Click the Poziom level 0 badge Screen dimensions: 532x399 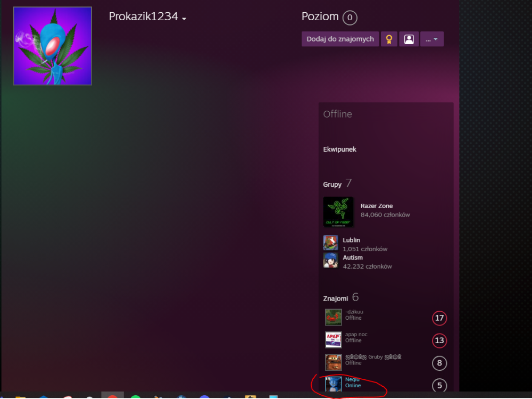coord(350,18)
